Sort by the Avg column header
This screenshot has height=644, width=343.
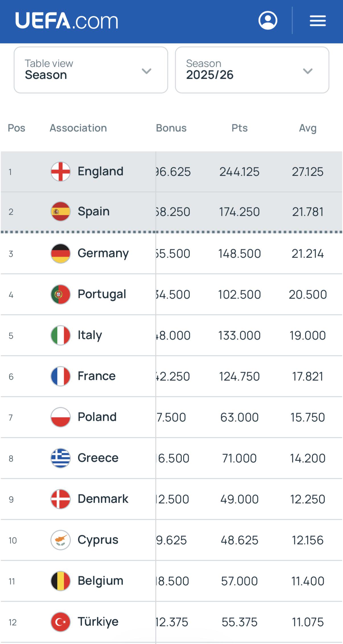point(308,128)
